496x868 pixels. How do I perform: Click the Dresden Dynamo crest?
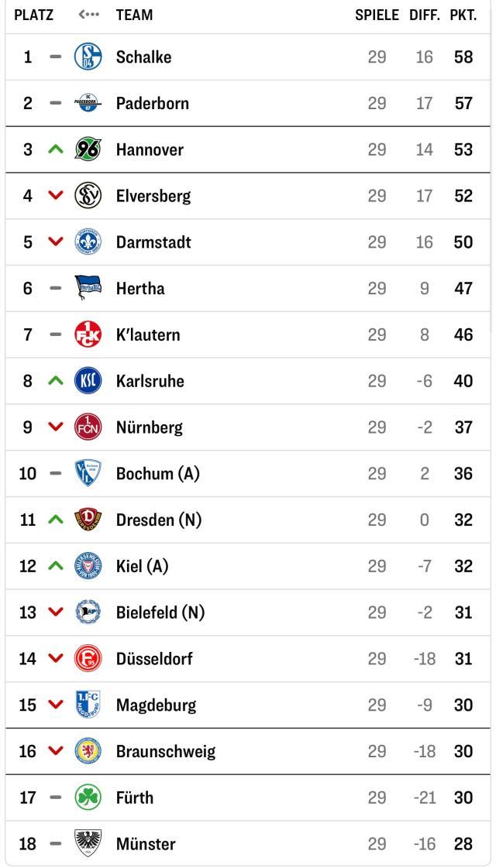click(88, 520)
